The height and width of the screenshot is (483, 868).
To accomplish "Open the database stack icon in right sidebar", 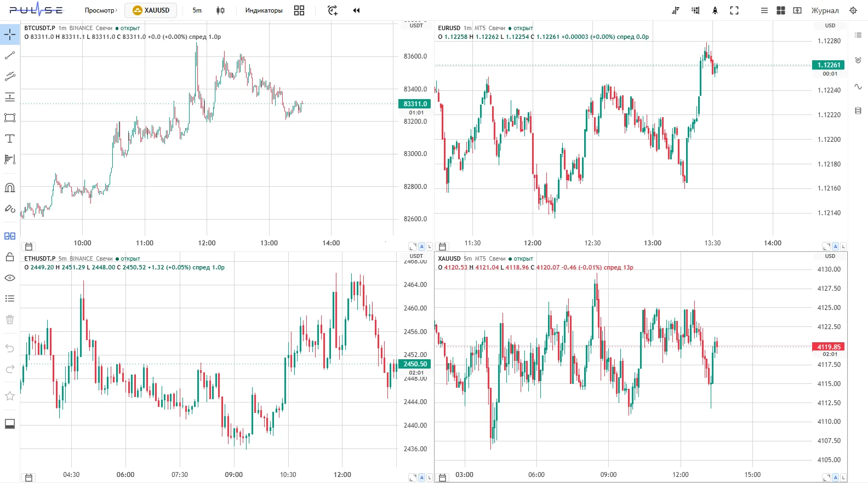I will pos(858,111).
